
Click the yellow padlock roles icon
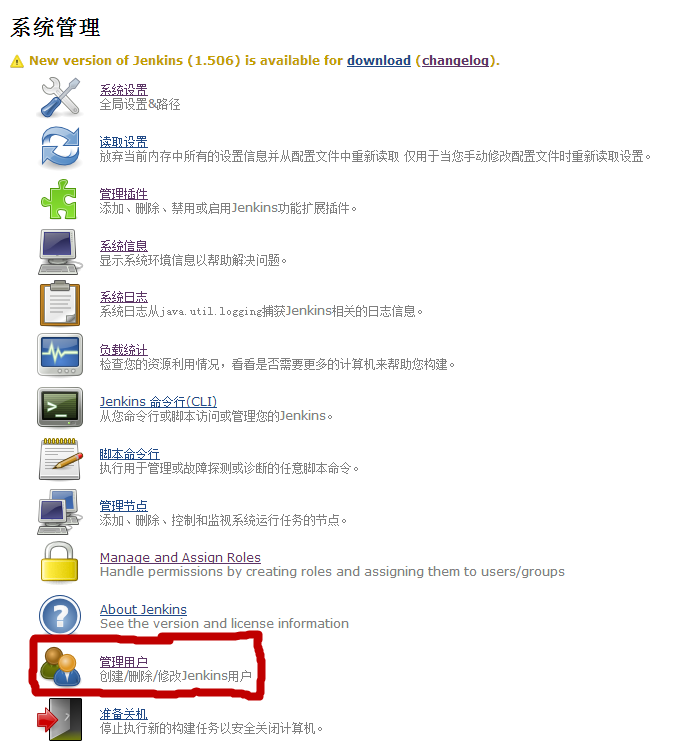tap(59, 562)
